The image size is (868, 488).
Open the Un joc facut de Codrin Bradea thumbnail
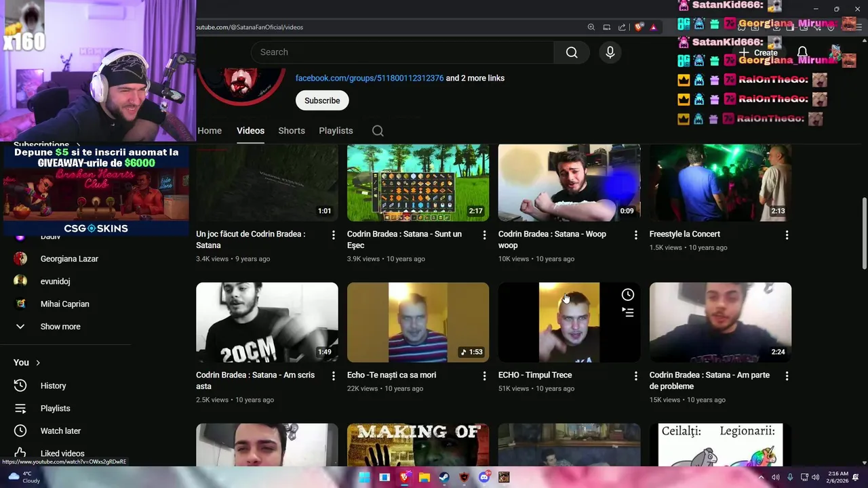267,183
